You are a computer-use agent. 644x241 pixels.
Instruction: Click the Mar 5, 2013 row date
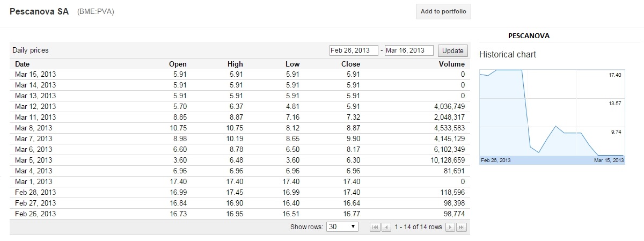(x=34, y=160)
